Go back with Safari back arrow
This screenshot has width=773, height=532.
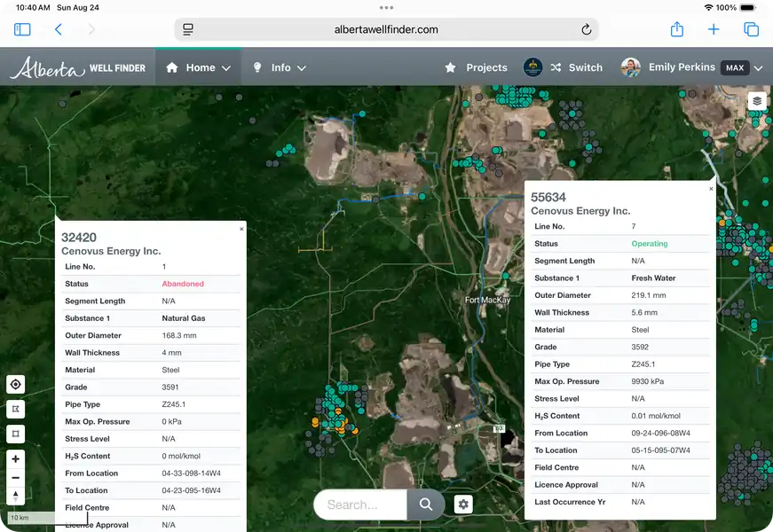(x=59, y=29)
